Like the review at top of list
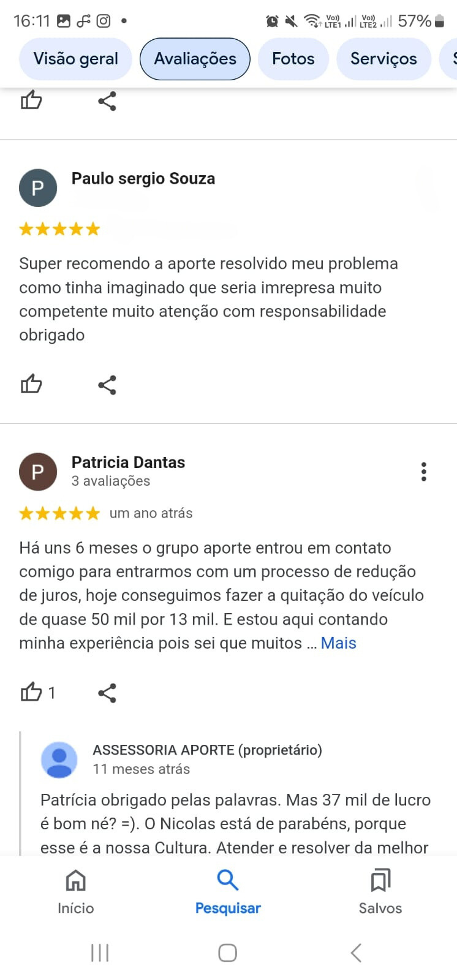This screenshot has height=980, width=457. tap(31, 101)
